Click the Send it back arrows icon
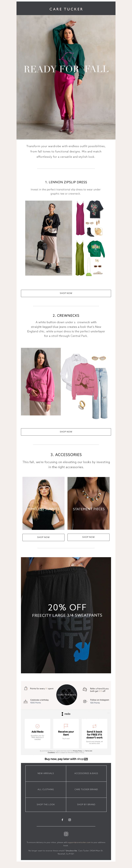This screenshot has width=132, height=868. pyautogui.click(x=94, y=726)
